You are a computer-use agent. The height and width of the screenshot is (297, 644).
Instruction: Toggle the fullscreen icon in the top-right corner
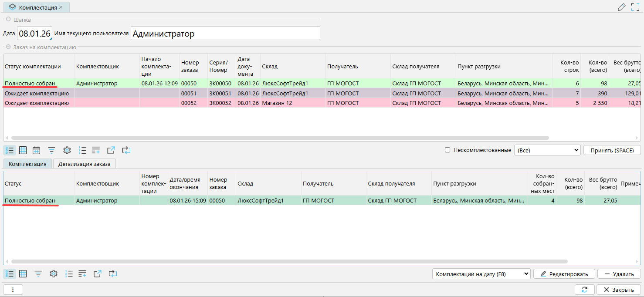pyautogui.click(x=635, y=7)
